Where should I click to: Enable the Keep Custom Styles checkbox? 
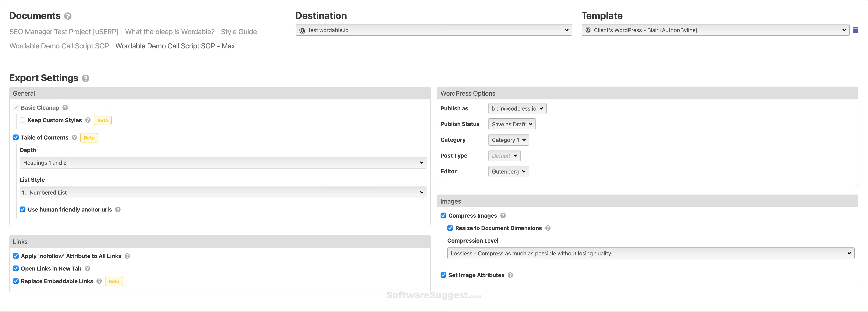[23, 120]
